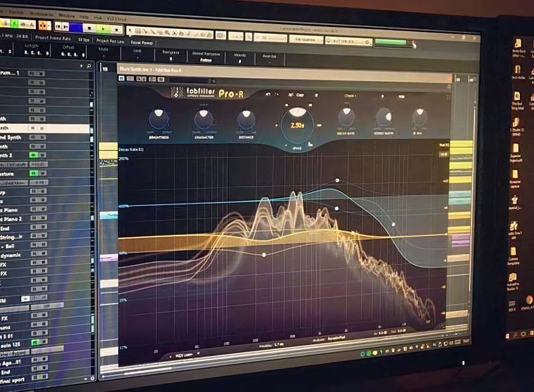
Task: Pick the Draw pencil tool
Action: click(x=189, y=34)
